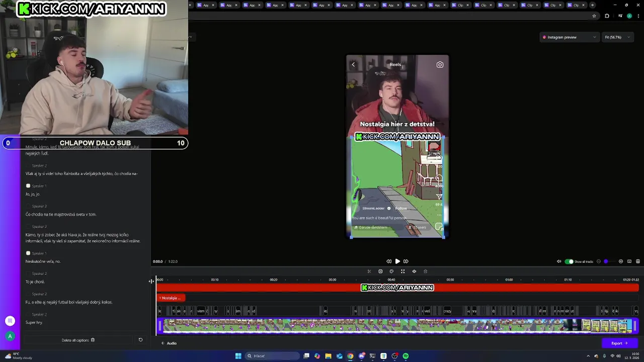Toggle the Show all tracks switch
This screenshot has height=362, width=644.
click(569, 261)
